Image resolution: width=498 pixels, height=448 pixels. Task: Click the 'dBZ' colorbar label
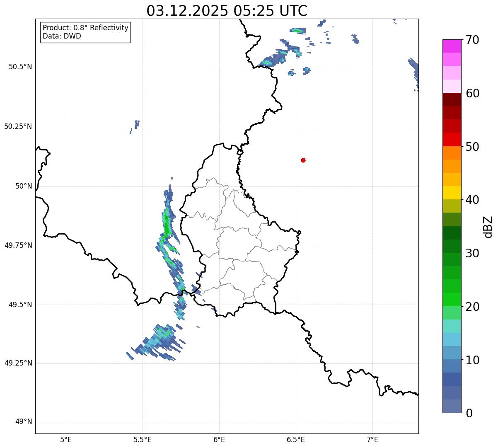(x=488, y=227)
